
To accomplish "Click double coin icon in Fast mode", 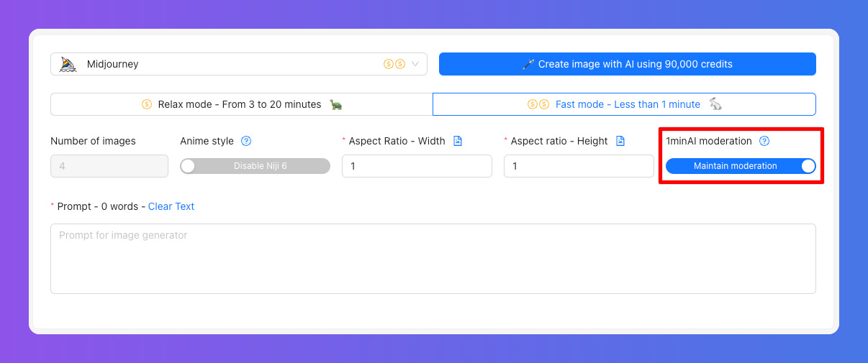I will tap(538, 104).
